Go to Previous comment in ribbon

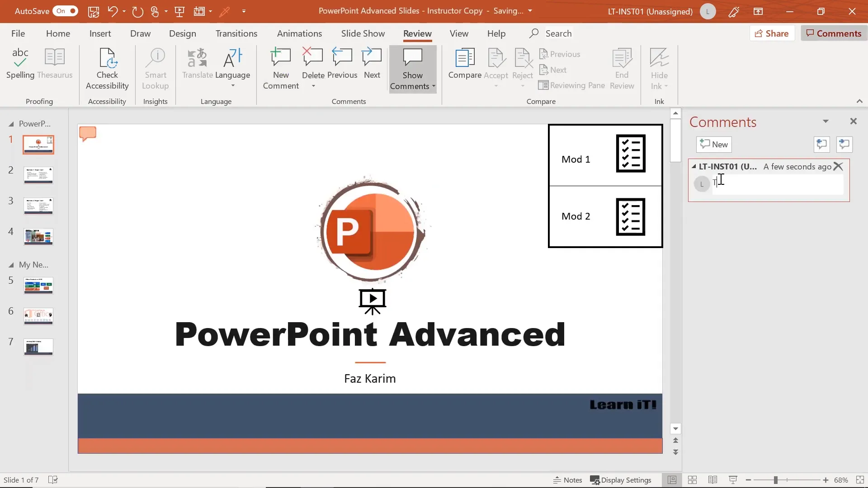[342, 64]
